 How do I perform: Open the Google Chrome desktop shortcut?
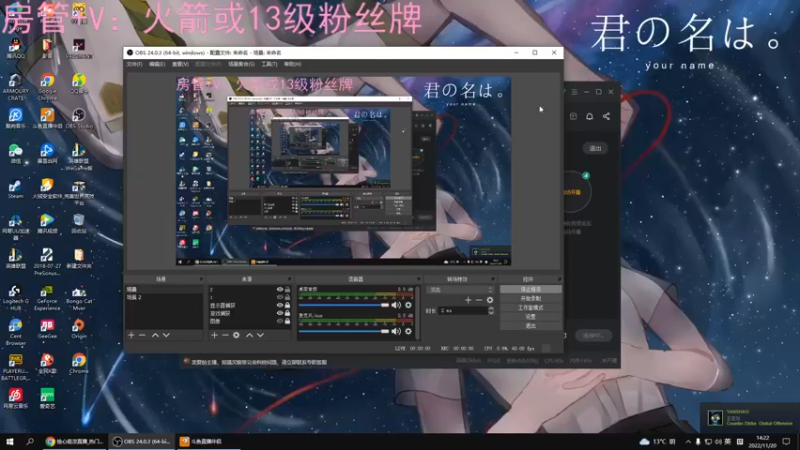pyautogui.click(x=47, y=87)
